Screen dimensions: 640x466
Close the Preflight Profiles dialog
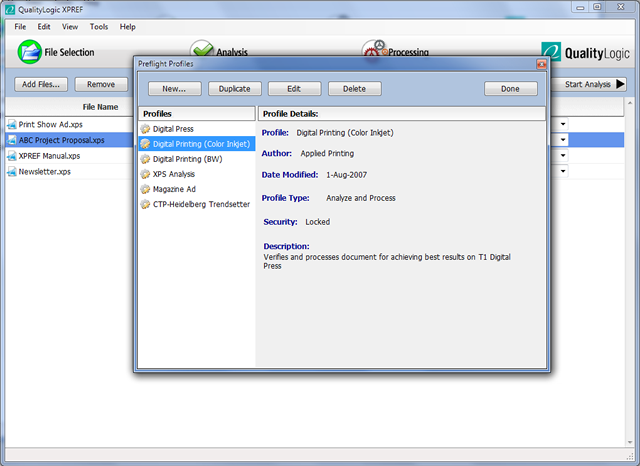542,64
